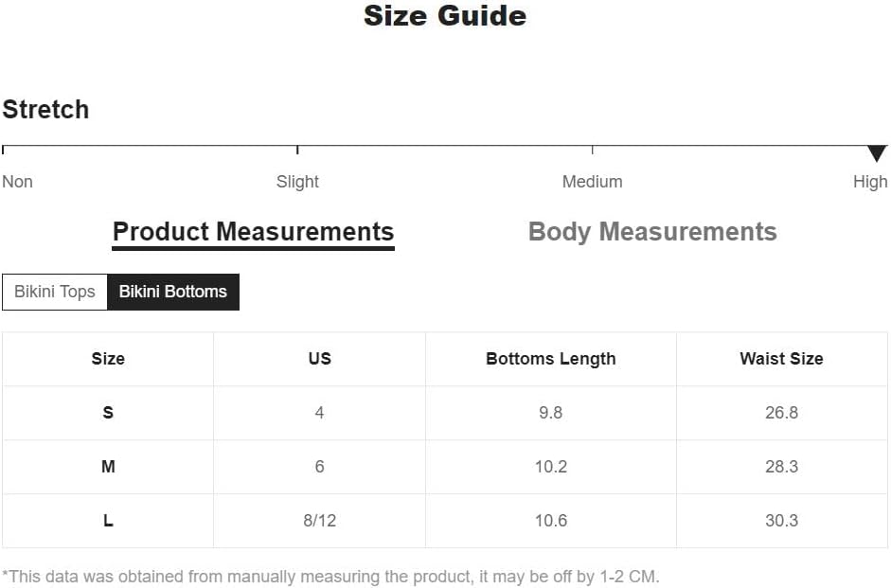Switch to the Body Measurements tab
891x588 pixels.
click(x=652, y=232)
